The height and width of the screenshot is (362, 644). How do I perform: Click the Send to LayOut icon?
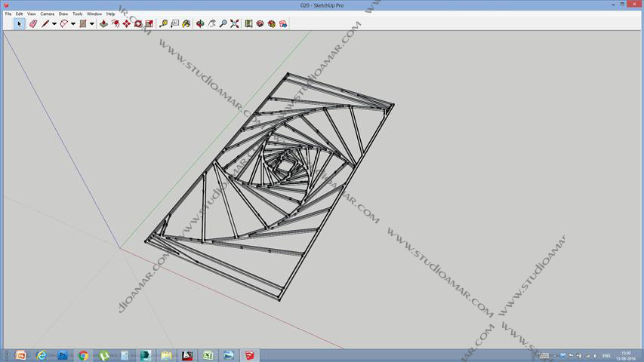click(283, 24)
